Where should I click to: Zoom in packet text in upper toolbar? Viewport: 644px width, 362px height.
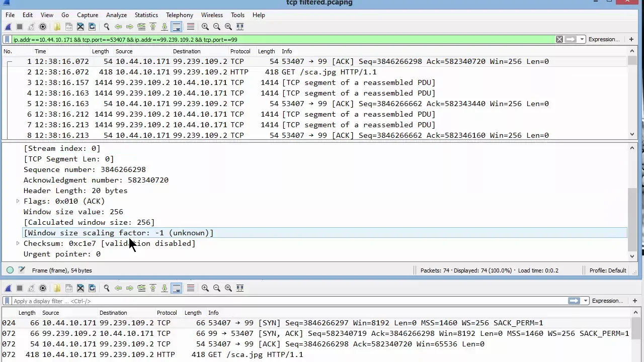[x=205, y=27]
